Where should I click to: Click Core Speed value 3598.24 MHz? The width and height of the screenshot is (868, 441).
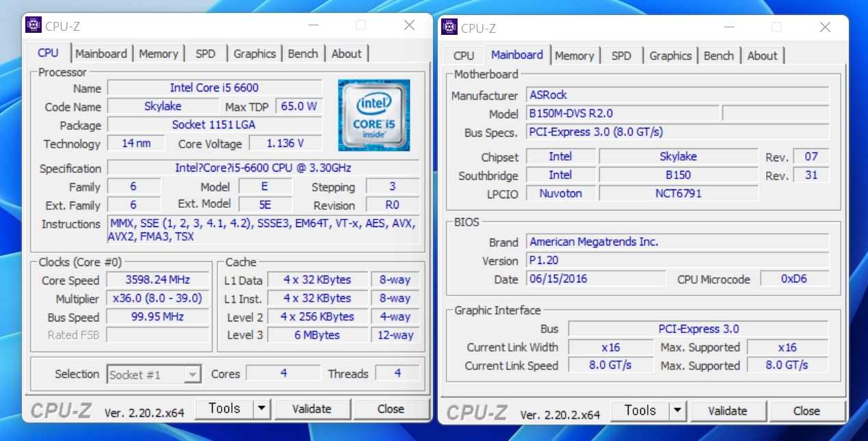(x=158, y=280)
